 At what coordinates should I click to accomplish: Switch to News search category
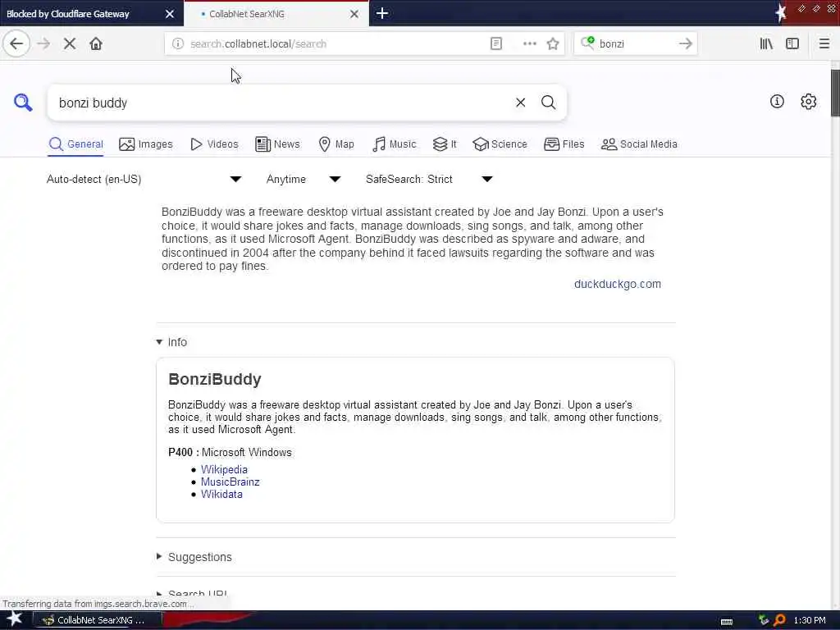pyautogui.click(x=277, y=144)
